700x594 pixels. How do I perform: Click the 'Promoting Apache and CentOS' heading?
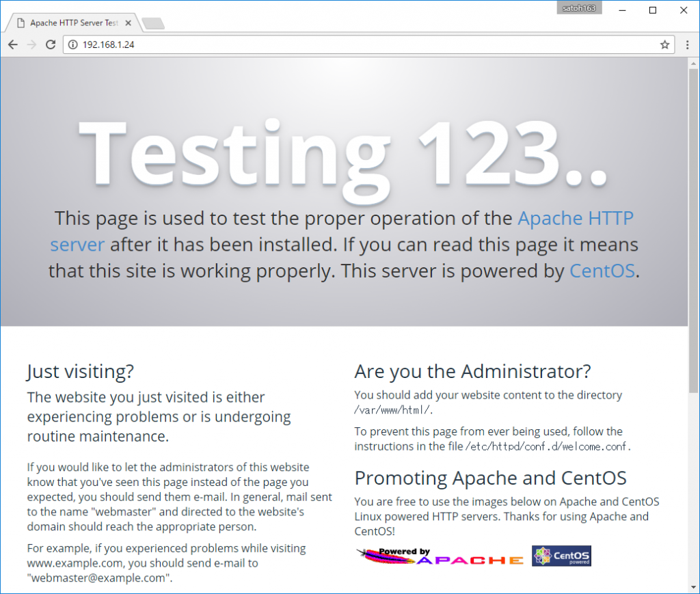coord(490,478)
